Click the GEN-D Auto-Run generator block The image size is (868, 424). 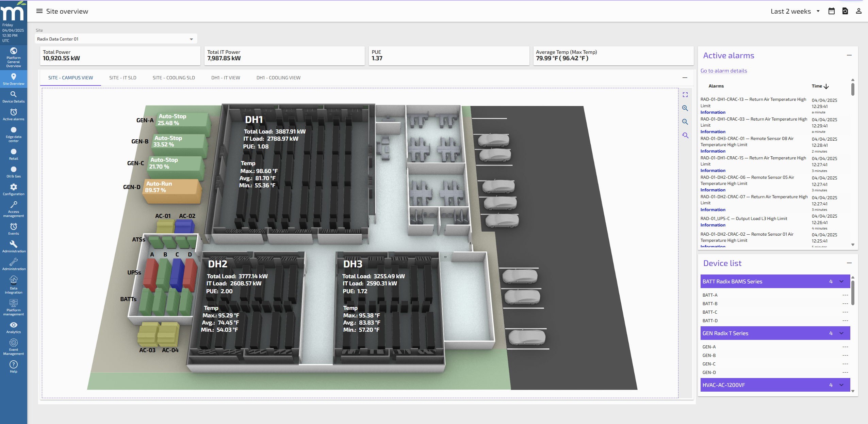172,191
